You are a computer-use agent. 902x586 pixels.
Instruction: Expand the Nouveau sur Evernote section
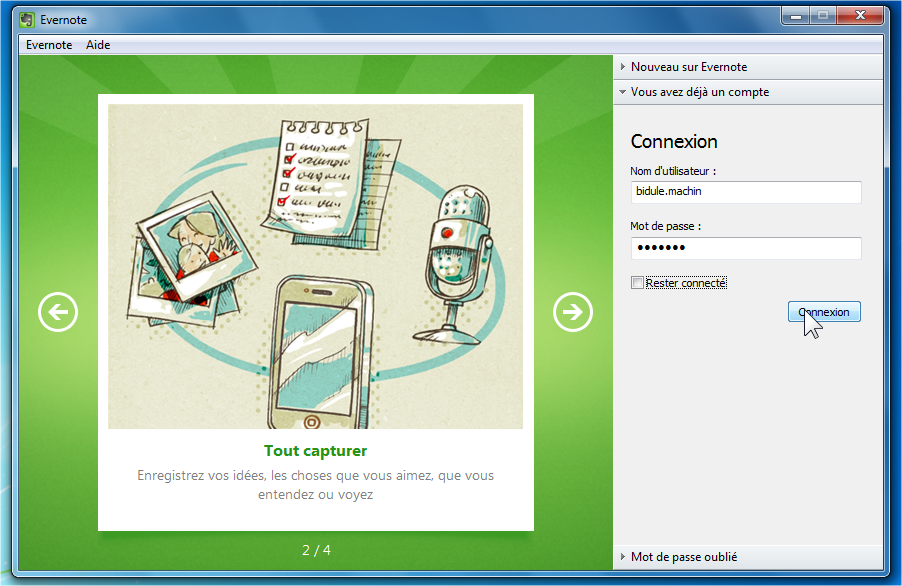point(688,67)
